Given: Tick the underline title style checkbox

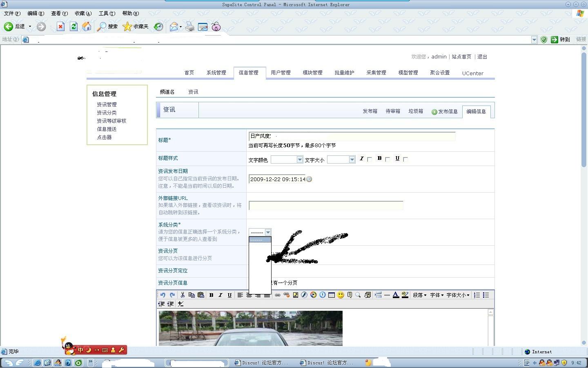Looking at the screenshot, I should (x=405, y=159).
